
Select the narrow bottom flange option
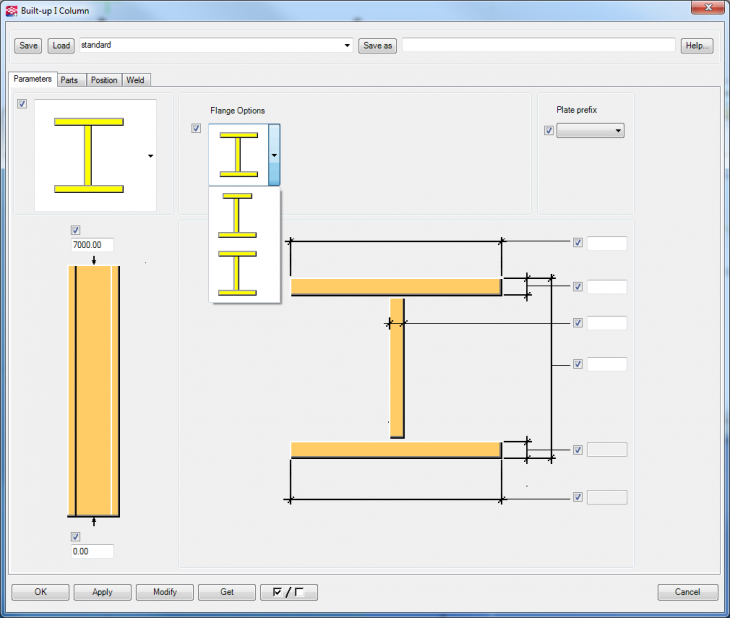(238, 271)
